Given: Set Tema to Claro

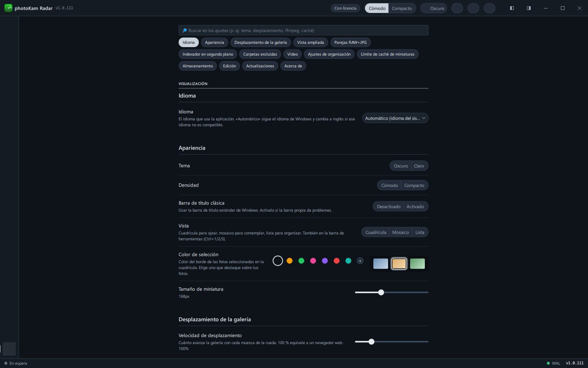Looking at the screenshot, I should 419,166.
